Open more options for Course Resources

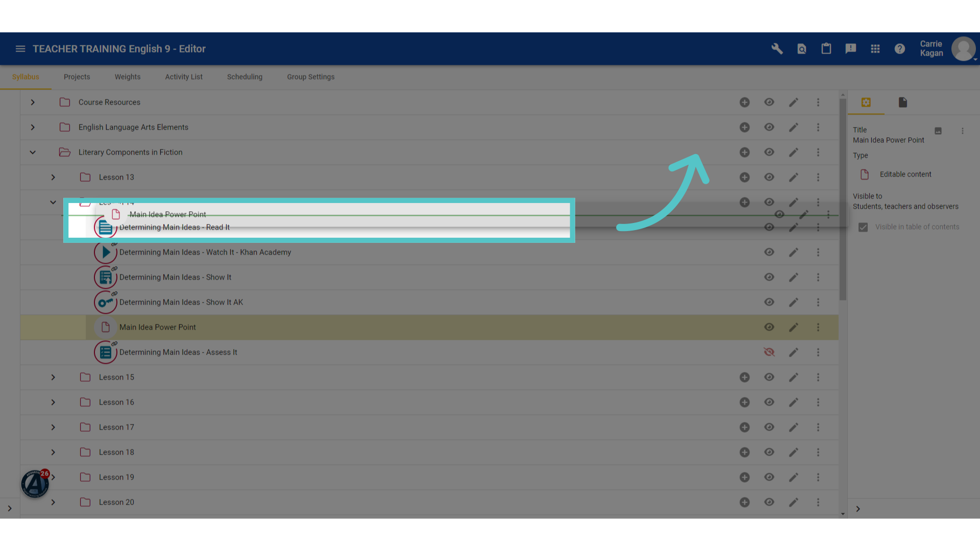818,103
